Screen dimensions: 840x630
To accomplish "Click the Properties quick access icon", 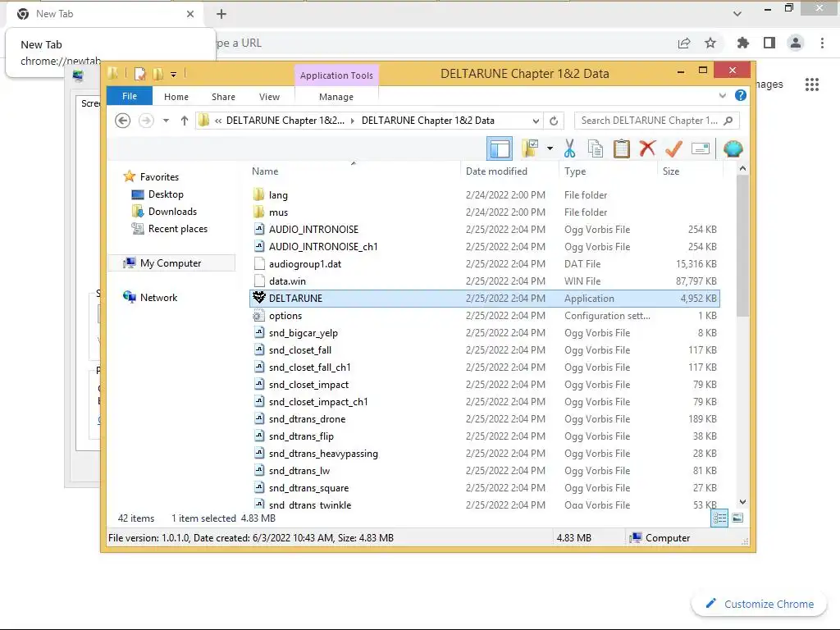I will coord(140,74).
